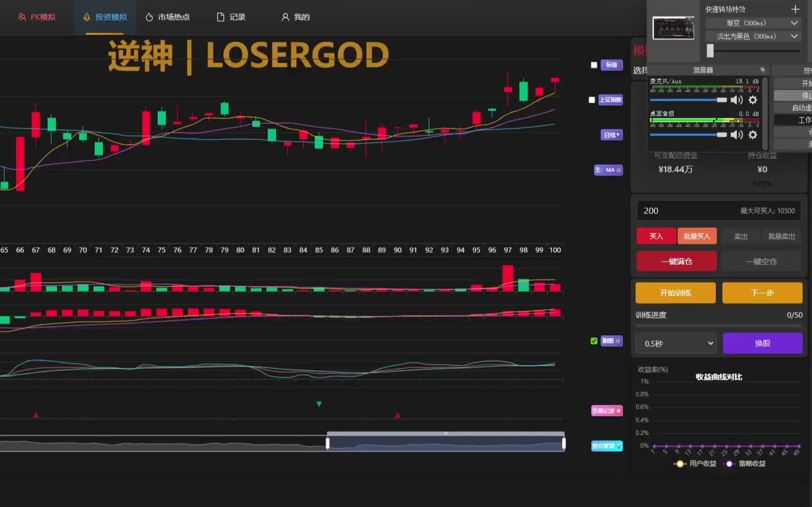The image size is (812, 507).
Task: Open 麦克风/Aux gear settings
Action: coord(753,100)
